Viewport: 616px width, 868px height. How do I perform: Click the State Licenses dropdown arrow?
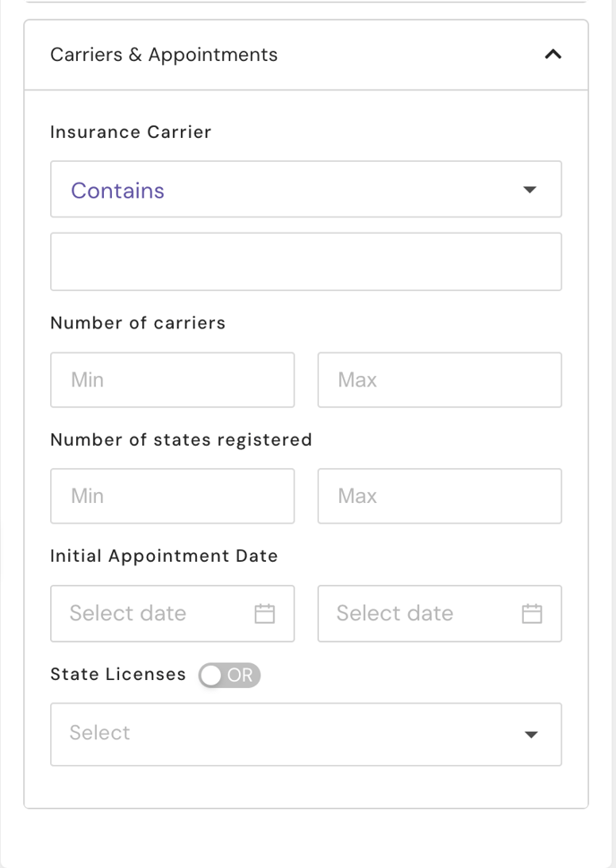point(531,735)
